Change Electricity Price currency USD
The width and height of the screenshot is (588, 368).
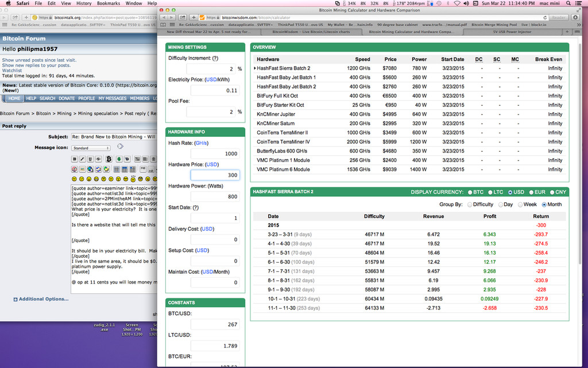211,79
